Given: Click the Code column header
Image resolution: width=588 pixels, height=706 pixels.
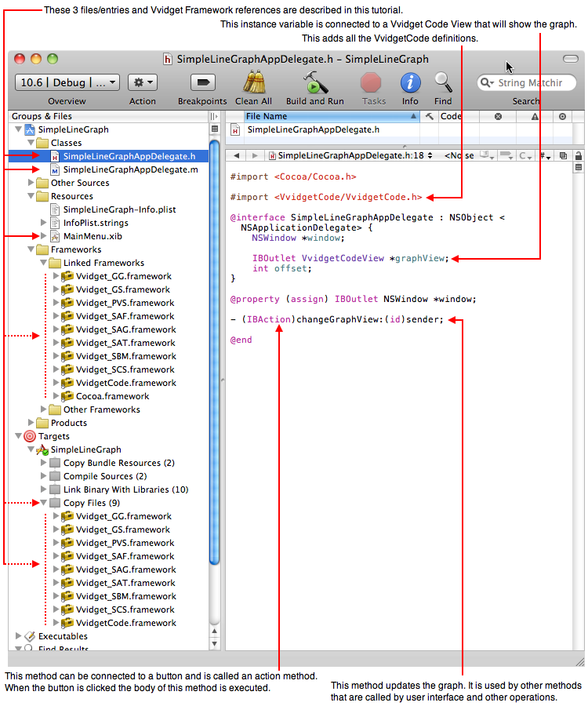Looking at the screenshot, I should [459, 116].
